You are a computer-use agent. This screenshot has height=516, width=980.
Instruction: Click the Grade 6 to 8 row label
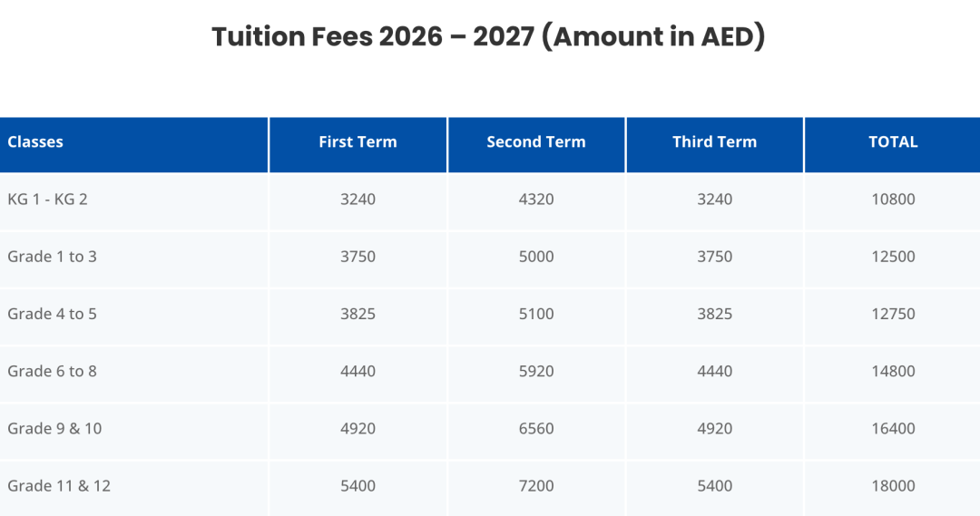tap(52, 371)
